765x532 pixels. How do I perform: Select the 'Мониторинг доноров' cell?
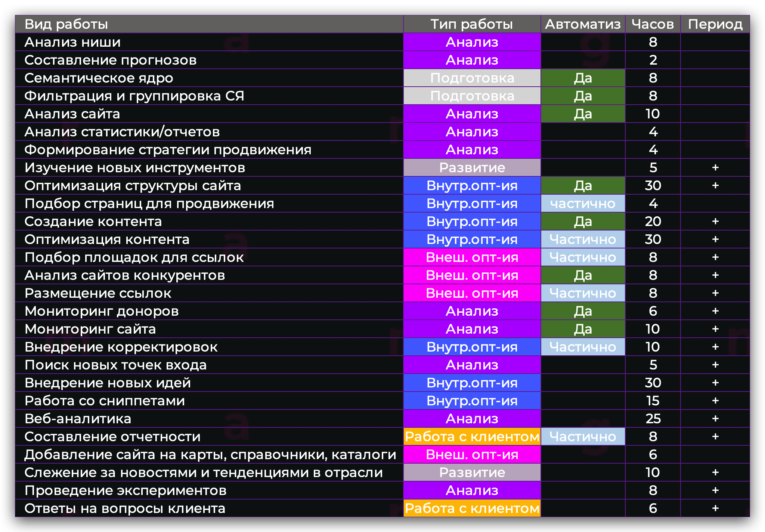tap(209, 311)
